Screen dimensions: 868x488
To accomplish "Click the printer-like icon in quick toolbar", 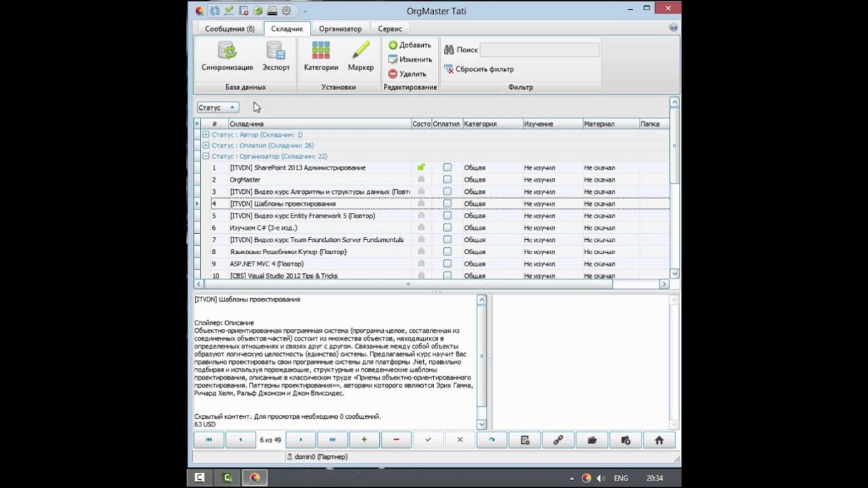I will coord(272,11).
